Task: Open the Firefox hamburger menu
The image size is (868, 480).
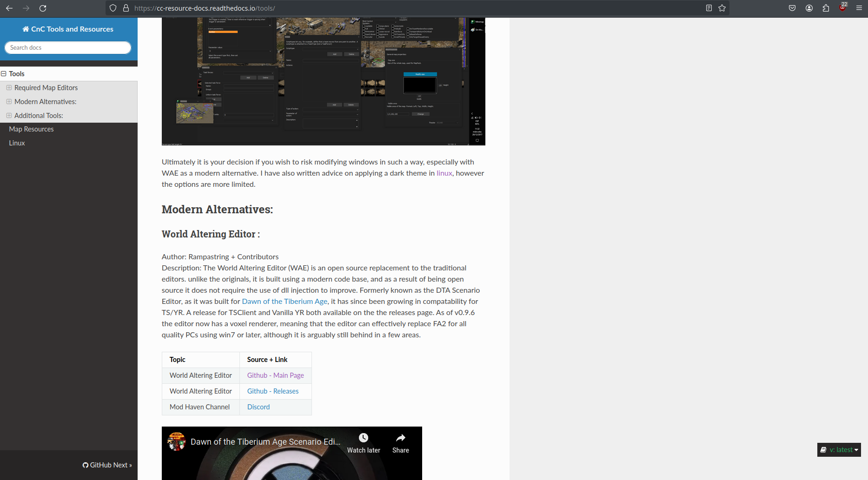Action: [859, 8]
